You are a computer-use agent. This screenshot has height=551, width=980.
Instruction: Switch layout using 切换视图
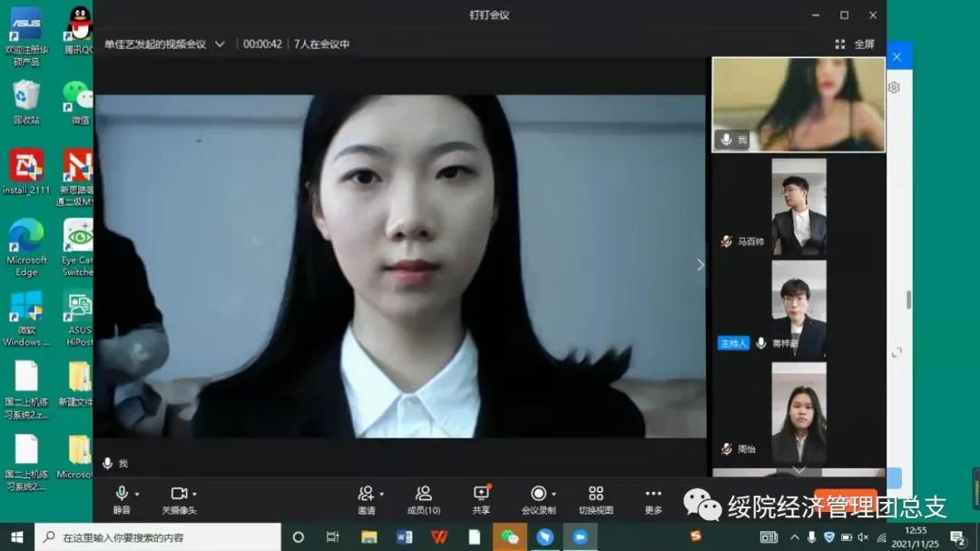click(x=595, y=499)
